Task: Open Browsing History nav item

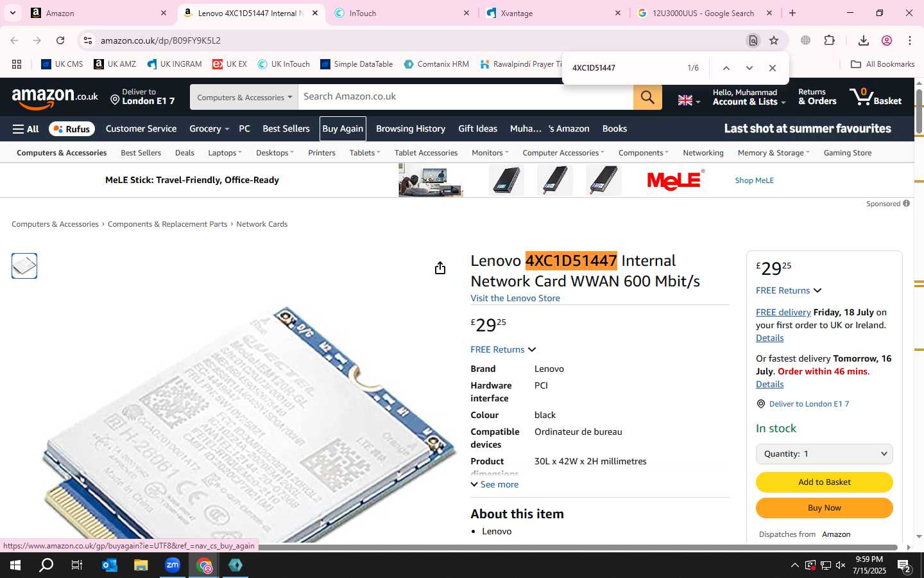Action: tap(411, 129)
